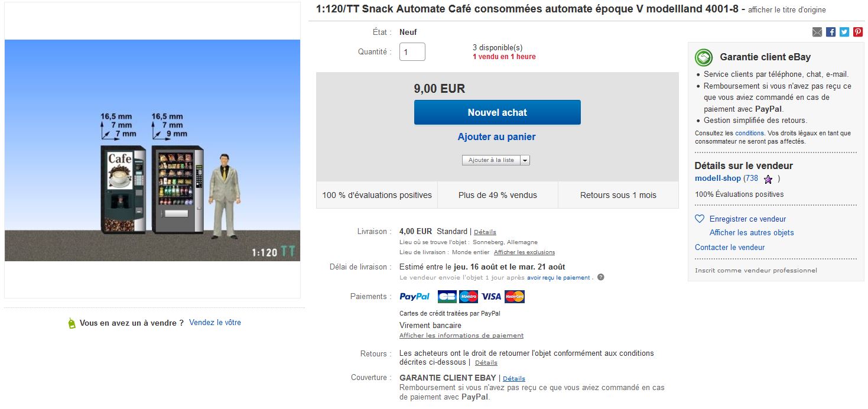The height and width of the screenshot is (409, 868).
Task: Share listing via email icon
Action: point(817,32)
